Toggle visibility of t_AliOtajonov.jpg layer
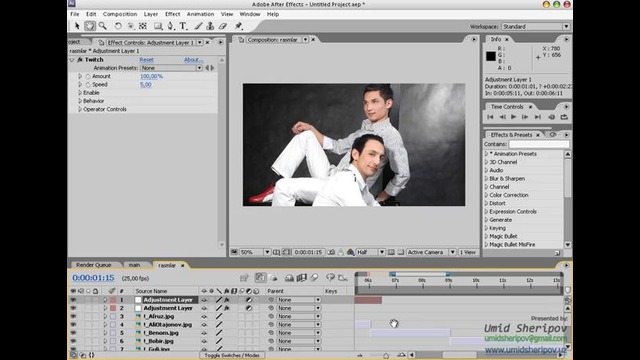The image size is (640, 360). click(x=73, y=324)
